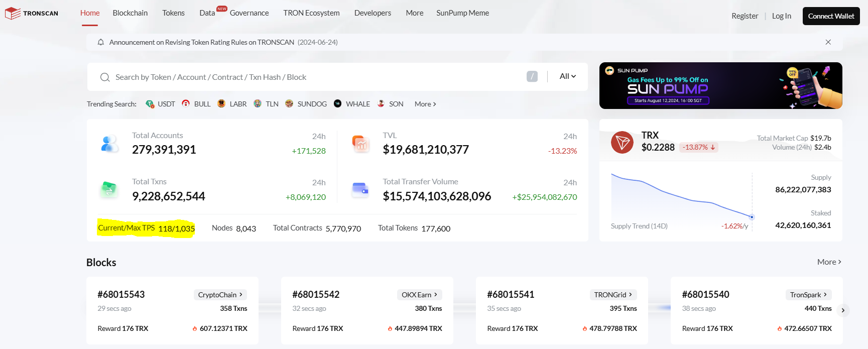This screenshot has height=349, width=868.
Task: Click the Log In link
Action: [781, 16]
